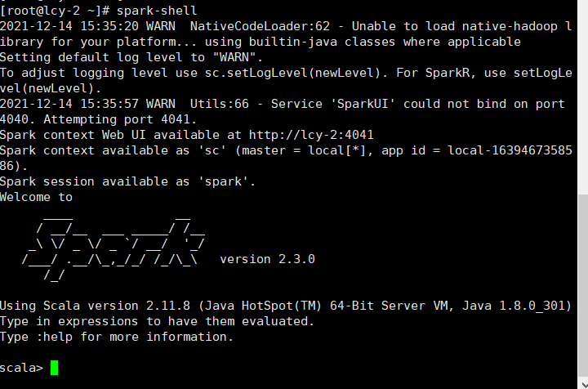Place cursor at the scala> prompt
The width and height of the screenshot is (588, 389).
(55, 368)
